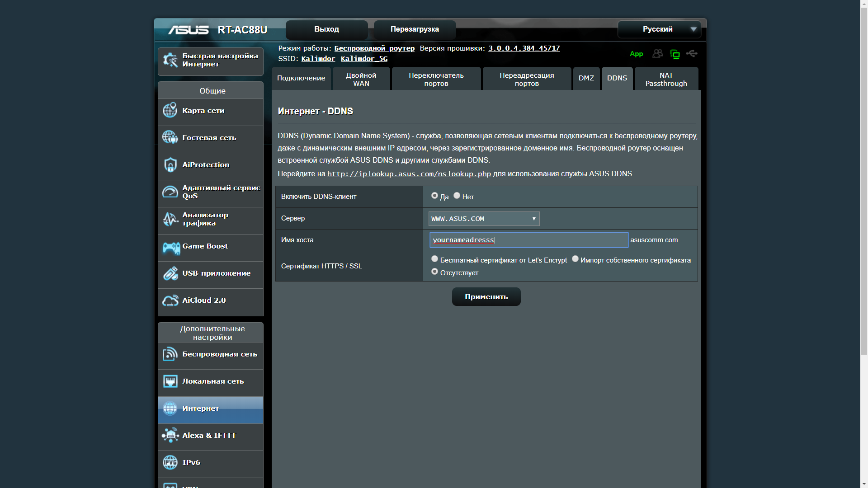Open Quick Internet Setup wizard icon
The image size is (868, 488).
coord(170,60)
